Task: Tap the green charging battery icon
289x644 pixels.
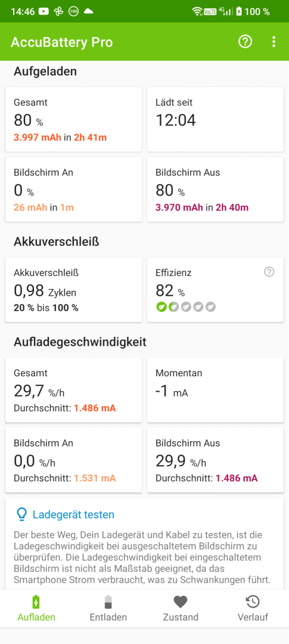Action: (x=36, y=602)
